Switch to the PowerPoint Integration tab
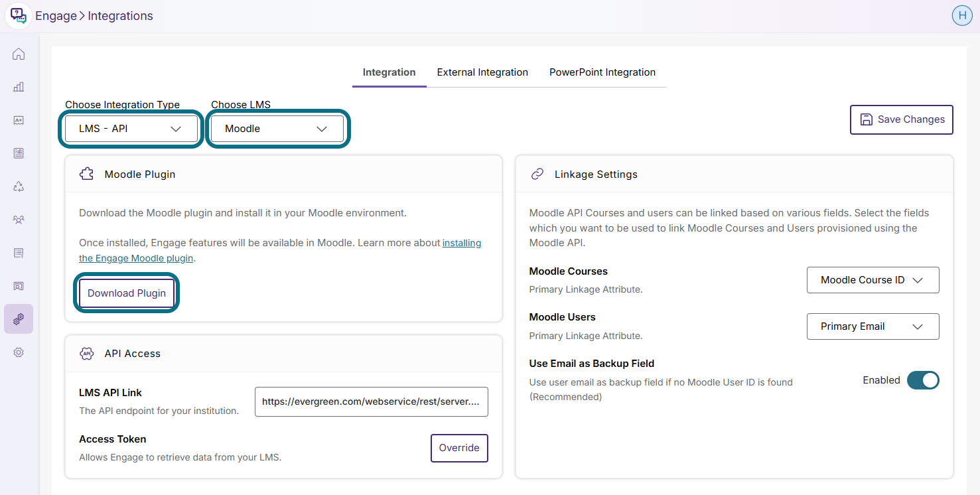Screen dimensions: 980x495 click(602, 72)
